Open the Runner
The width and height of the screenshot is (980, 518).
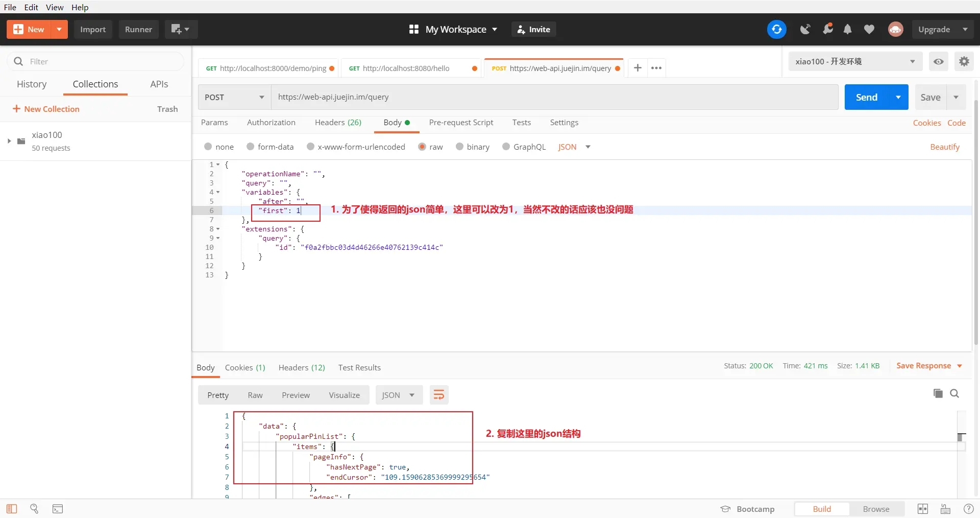click(138, 29)
